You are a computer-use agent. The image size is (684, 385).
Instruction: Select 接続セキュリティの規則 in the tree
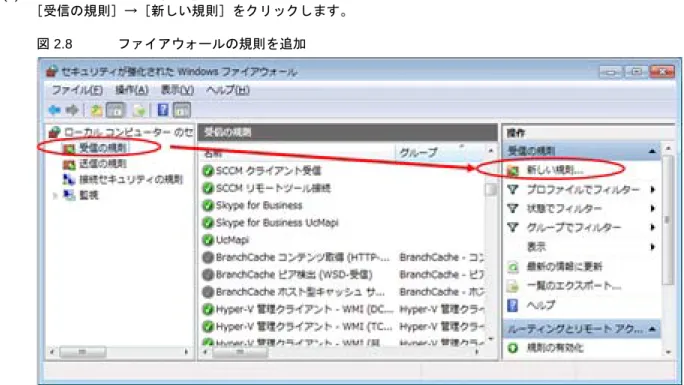click(x=130, y=179)
